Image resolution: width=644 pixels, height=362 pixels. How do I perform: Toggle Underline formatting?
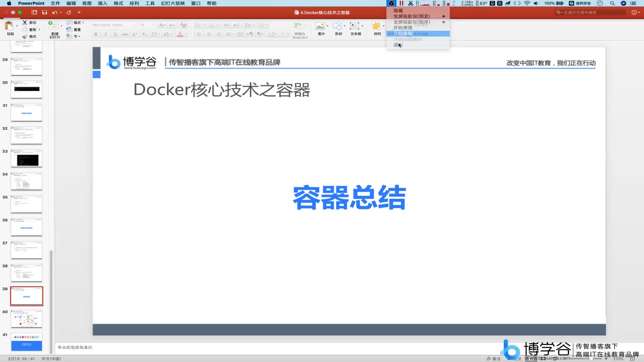tap(115, 34)
